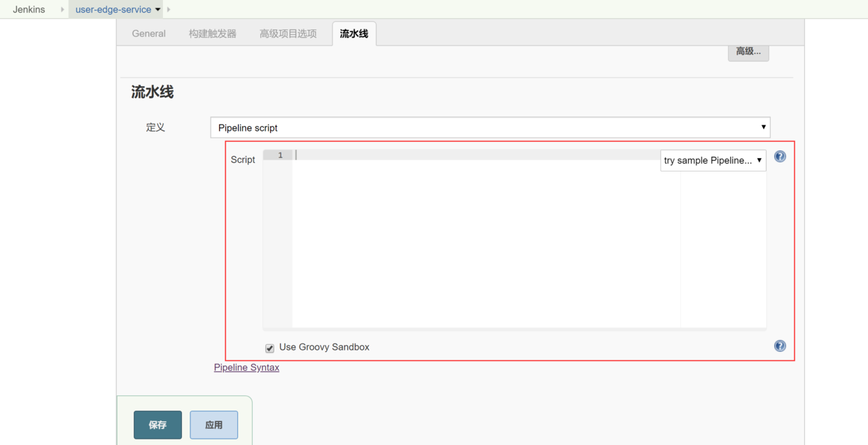Click the 高级... button

748,52
